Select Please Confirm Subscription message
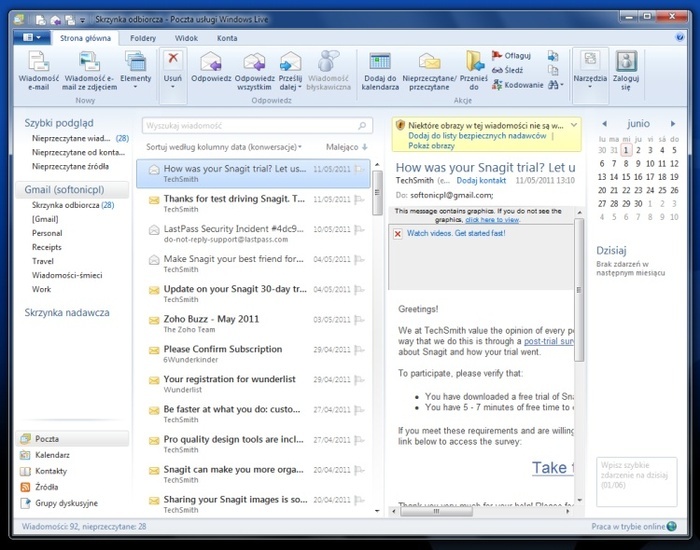The image size is (700, 550). point(253,353)
